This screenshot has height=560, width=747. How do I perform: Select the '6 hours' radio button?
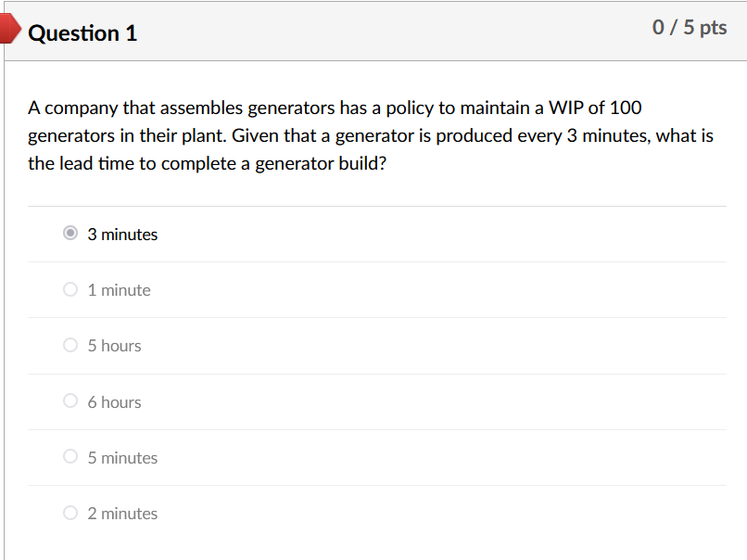click(x=70, y=401)
